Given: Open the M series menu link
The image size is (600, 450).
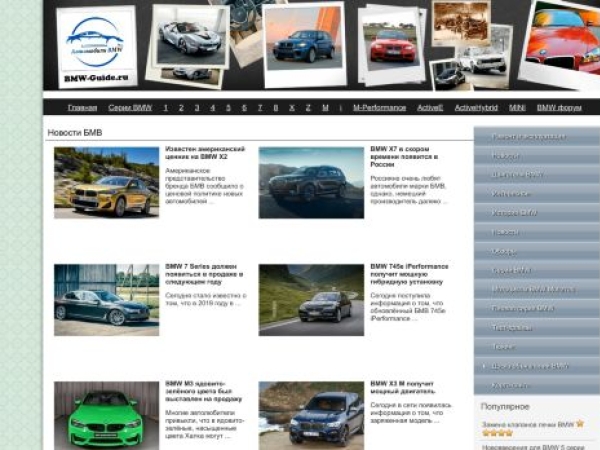Looking at the screenshot, I should pos(325,108).
